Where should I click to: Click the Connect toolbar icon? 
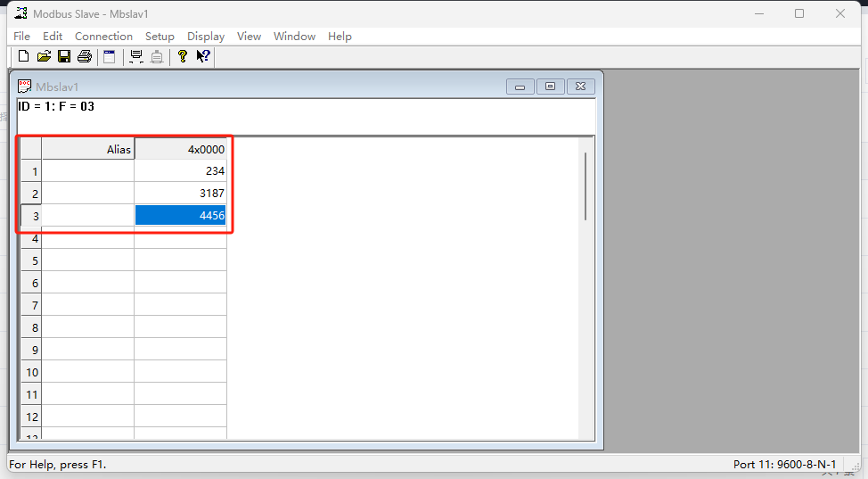(x=136, y=57)
